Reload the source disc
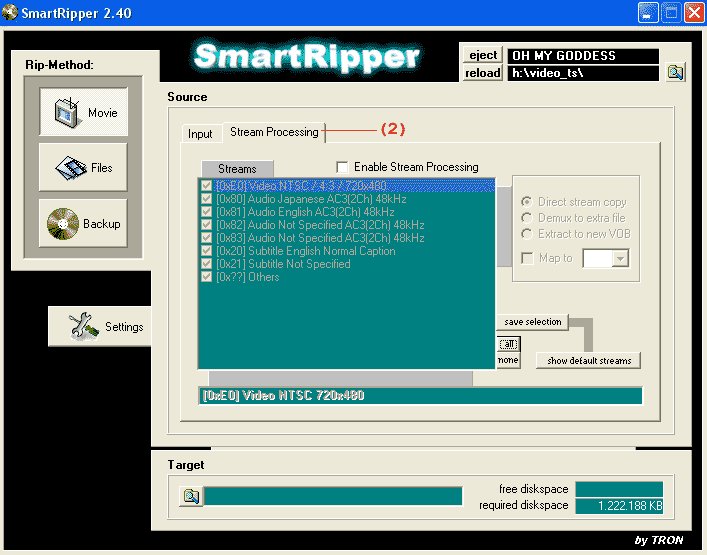The height and width of the screenshot is (555, 707). tap(482, 73)
